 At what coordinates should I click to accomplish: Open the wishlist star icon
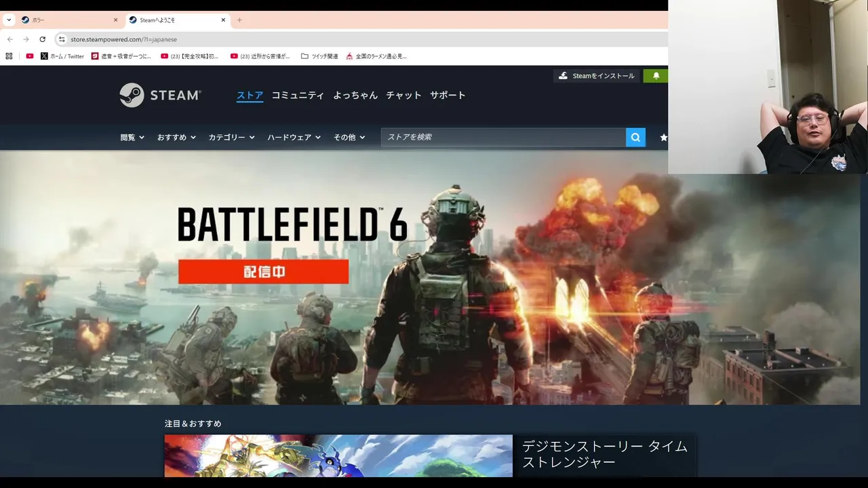[663, 137]
